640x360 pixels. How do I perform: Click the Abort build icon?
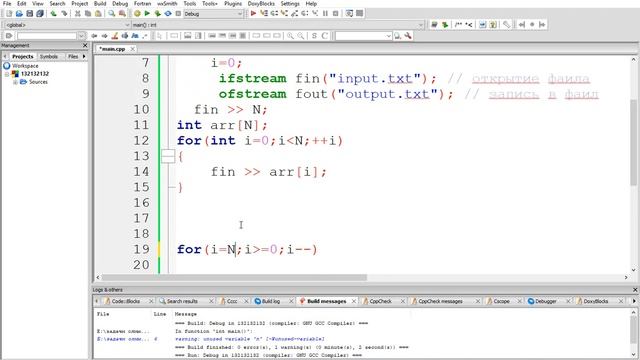[x=178, y=13]
